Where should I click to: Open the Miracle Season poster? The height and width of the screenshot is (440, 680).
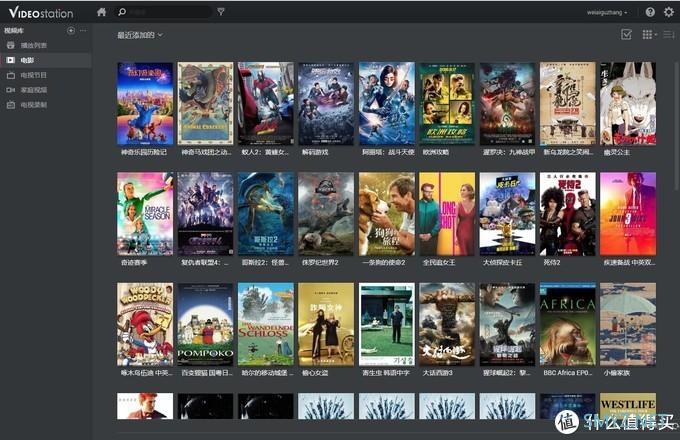pos(145,214)
